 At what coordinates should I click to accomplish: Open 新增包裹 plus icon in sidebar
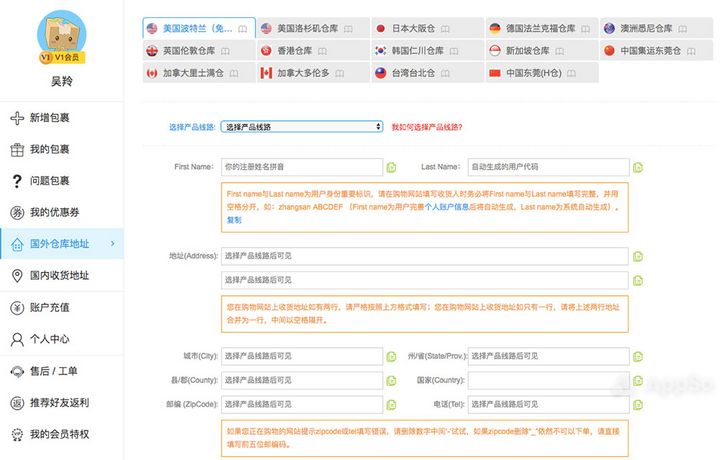coord(17,118)
